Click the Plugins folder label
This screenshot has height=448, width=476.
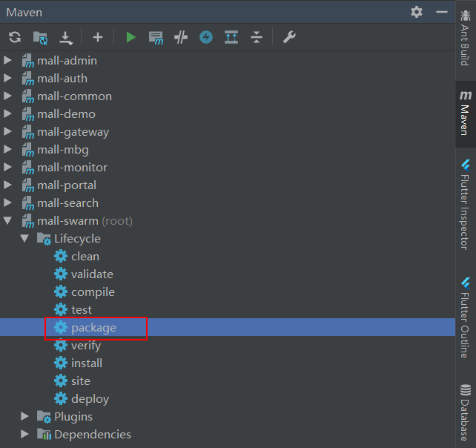click(x=73, y=417)
